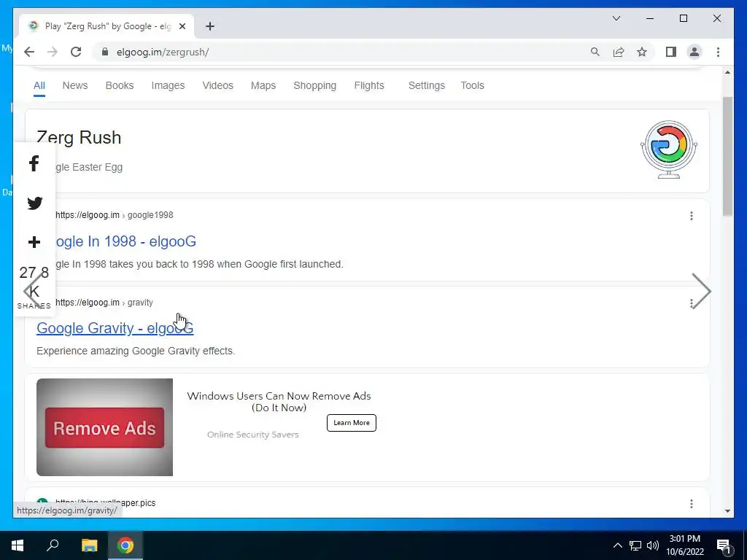Open the Chrome side panel icon

(x=671, y=52)
